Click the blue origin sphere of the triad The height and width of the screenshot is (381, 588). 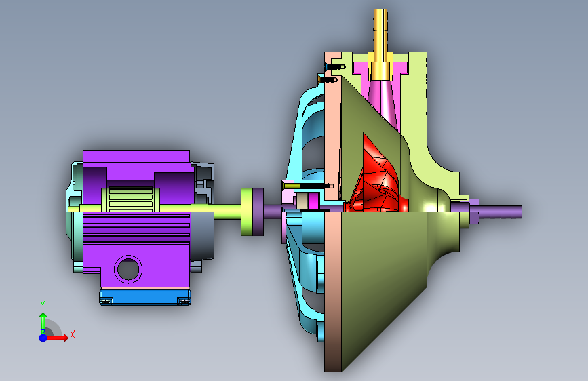[43, 338]
